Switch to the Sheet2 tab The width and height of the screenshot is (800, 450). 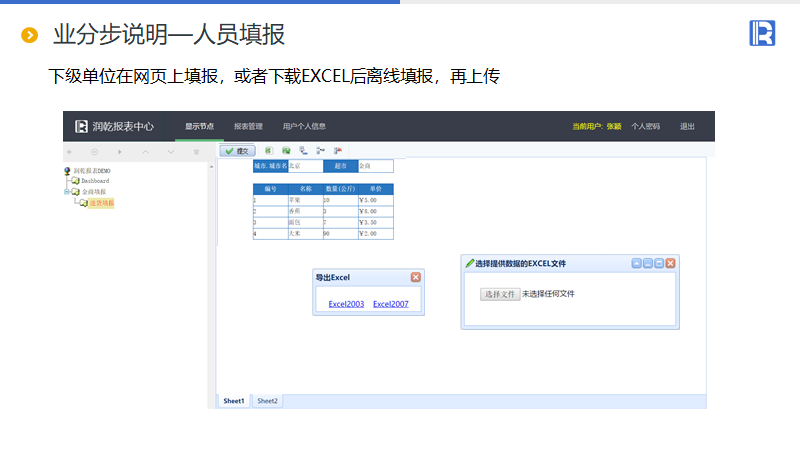(267, 401)
